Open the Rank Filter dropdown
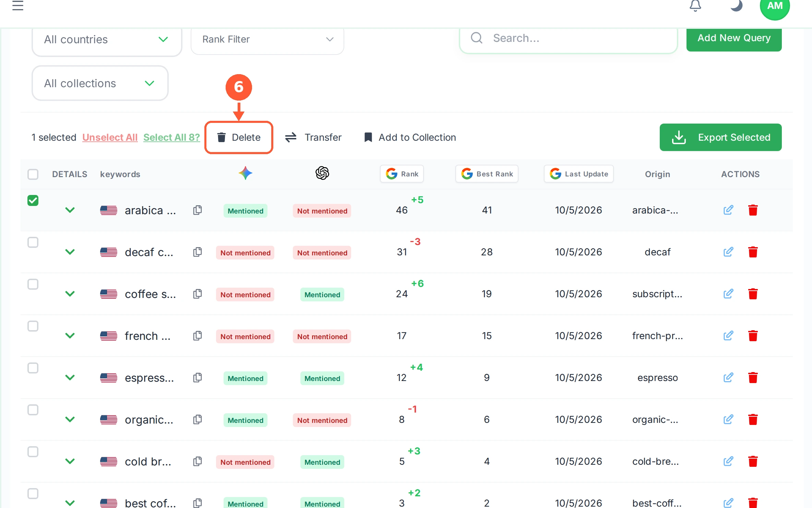The width and height of the screenshot is (812, 508). point(267,40)
